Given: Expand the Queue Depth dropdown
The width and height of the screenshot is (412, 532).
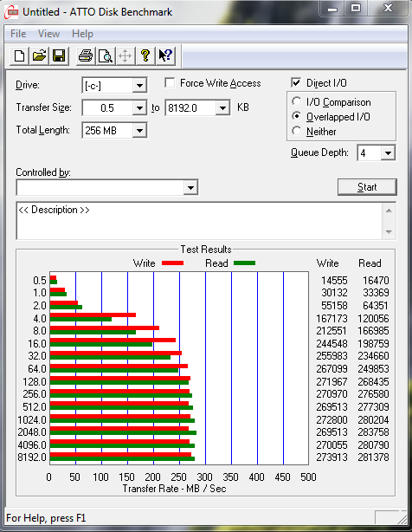Looking at the screenshot, I should [388, 153].
